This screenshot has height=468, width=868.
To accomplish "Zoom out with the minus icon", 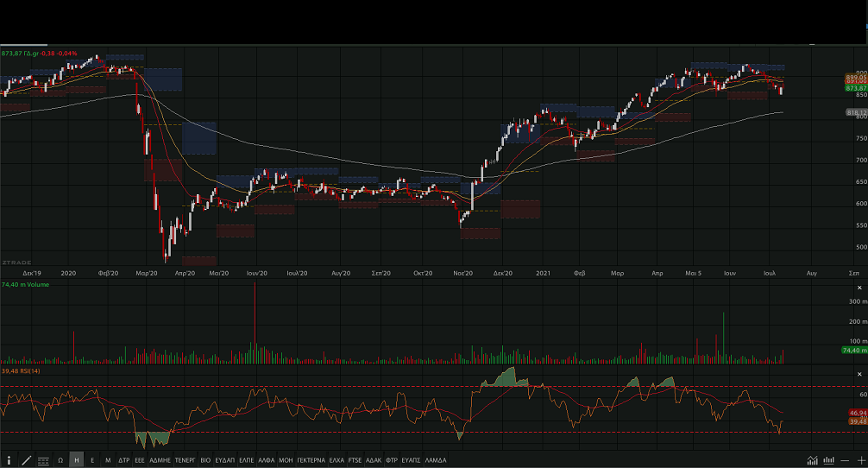I will tap(843, 461).
